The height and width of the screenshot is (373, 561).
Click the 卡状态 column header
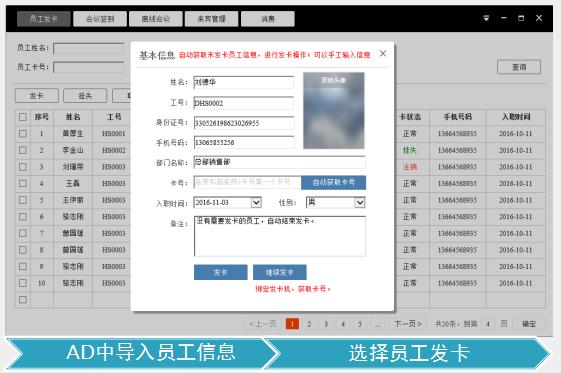[x=410, y=117]
